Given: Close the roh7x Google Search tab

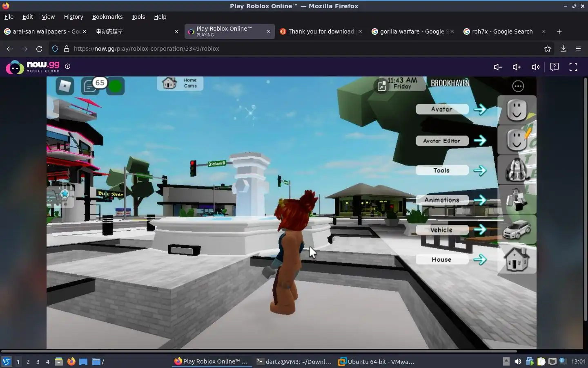Looking at the screenshot, I should coord(544,31).
